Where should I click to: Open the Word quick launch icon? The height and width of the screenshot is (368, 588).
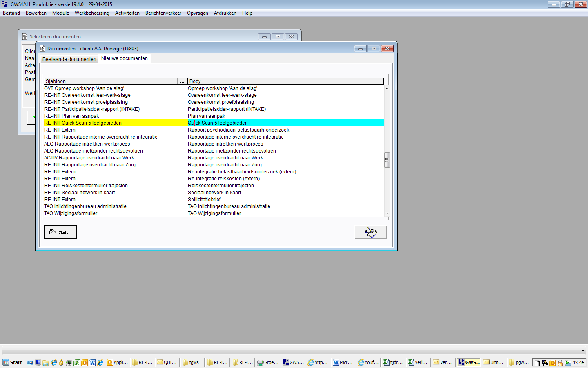92,363
